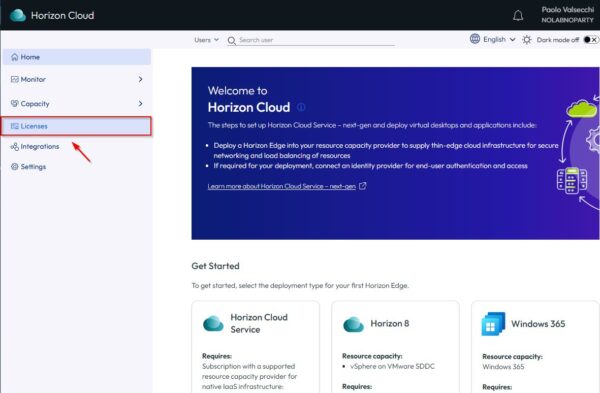
Task: Open the English language dropdown
Action: tap(499, 39)
